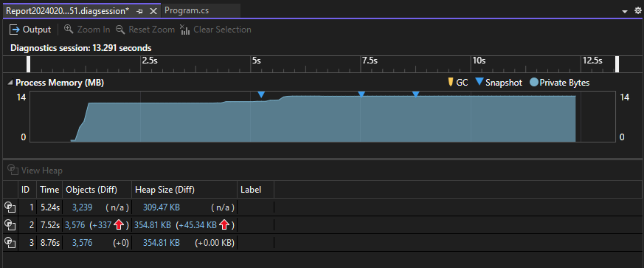Click the Output button

point(30,30)
